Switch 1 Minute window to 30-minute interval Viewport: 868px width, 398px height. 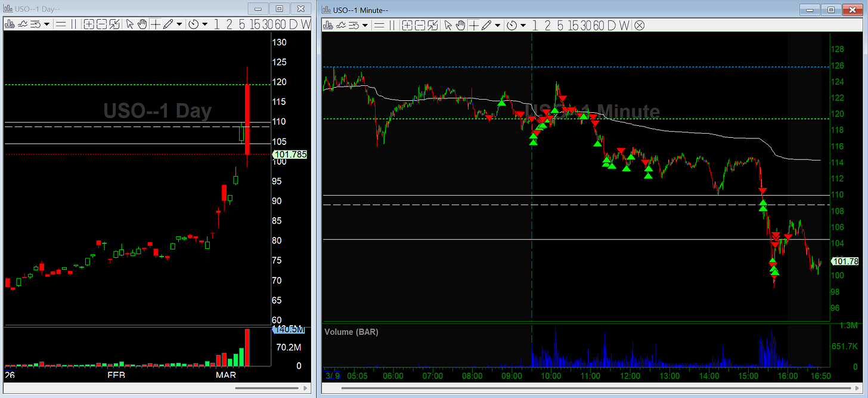[586, 25]
